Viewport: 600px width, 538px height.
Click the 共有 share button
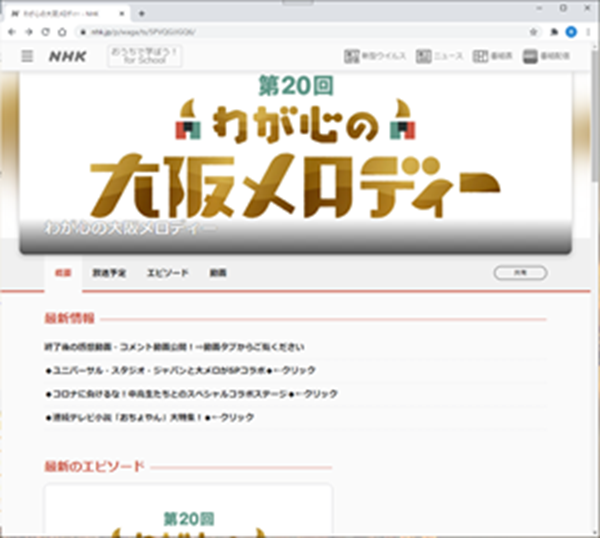520,272
